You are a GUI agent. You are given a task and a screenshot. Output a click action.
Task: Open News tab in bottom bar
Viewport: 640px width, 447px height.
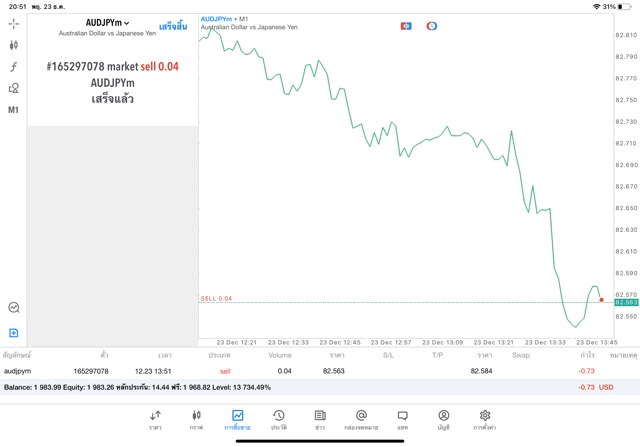pyautogui.click(x=320, y=420)
